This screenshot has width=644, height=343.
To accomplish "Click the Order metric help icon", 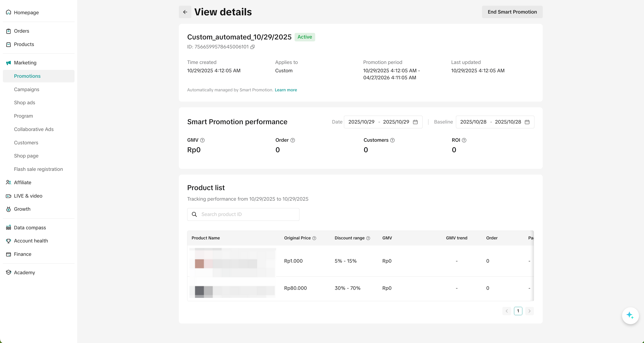I will (293, 140).
